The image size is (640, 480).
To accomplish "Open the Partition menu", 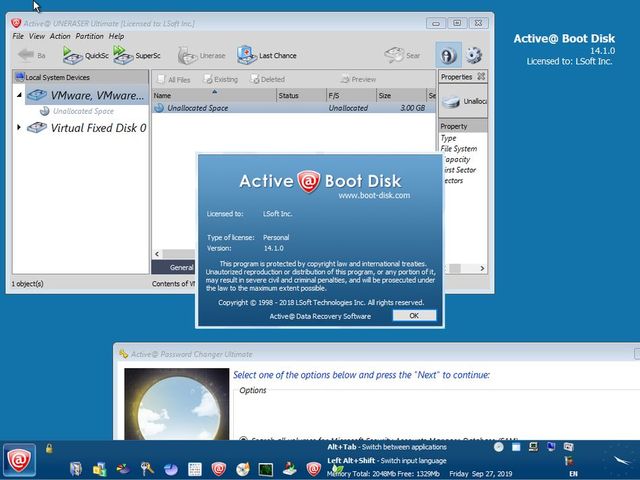I will click(89, 36).
